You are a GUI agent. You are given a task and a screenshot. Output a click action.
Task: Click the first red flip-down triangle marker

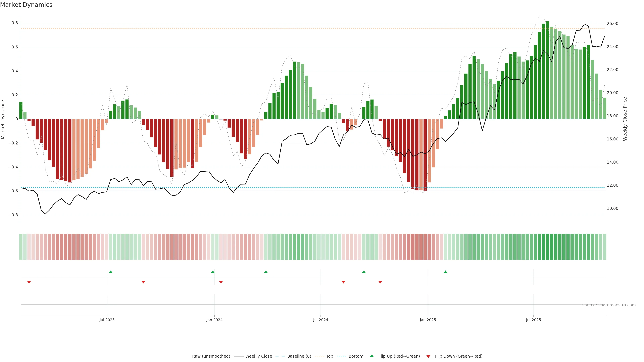[x=29, y=282]
